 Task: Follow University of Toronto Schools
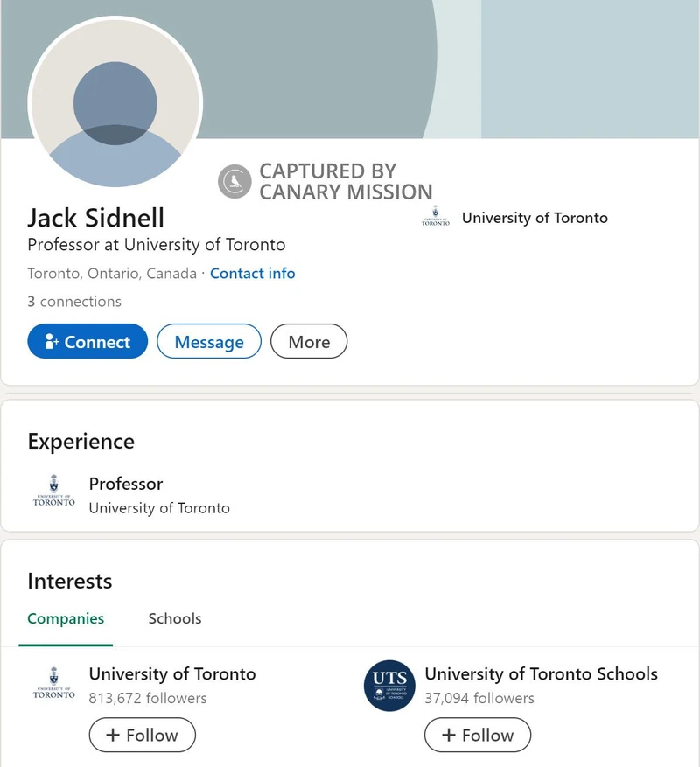(x=477, y=735)
